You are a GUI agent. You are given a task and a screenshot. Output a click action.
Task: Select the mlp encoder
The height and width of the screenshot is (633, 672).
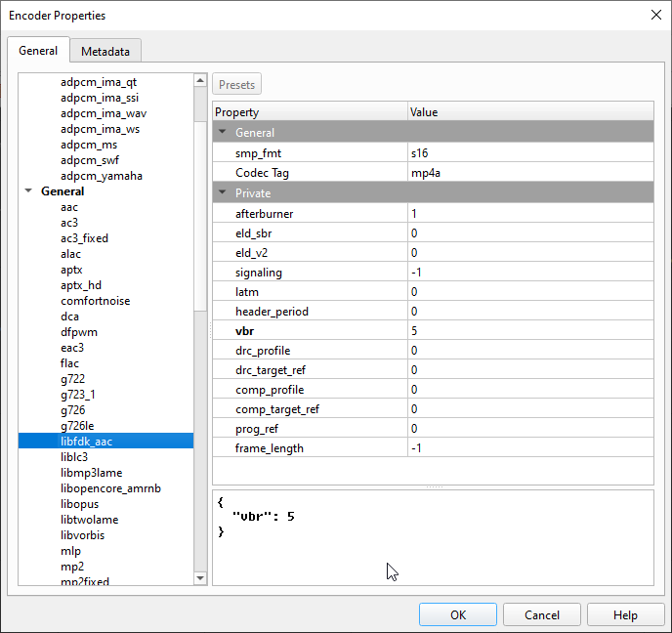(x=70, y=551)
